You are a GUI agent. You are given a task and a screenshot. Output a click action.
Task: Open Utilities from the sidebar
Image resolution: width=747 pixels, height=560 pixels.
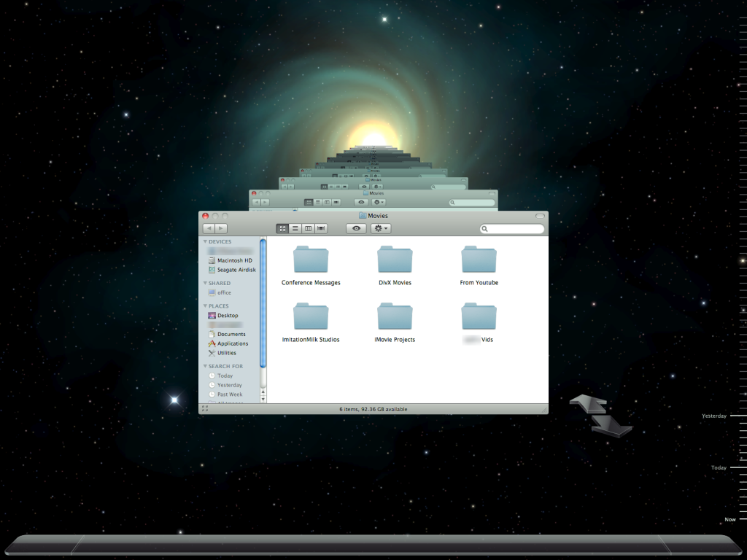click(222, 354)
